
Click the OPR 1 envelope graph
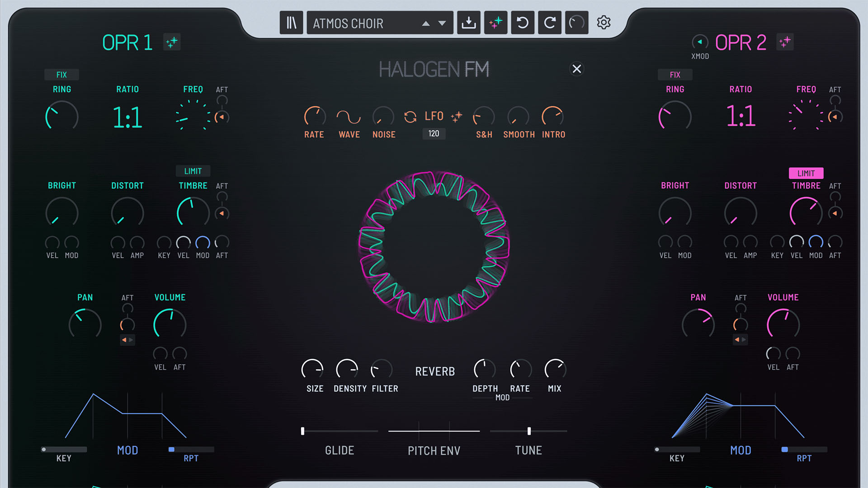(126, 416)
